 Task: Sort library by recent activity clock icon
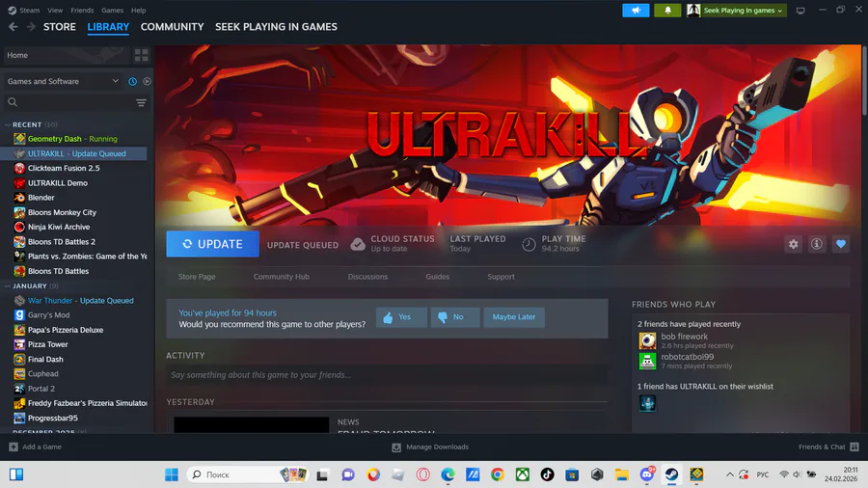click(133, 81)
